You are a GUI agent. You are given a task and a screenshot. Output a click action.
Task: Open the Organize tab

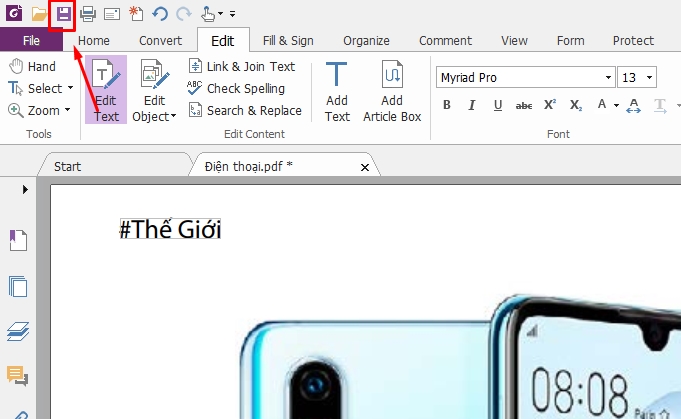point(366,40)
